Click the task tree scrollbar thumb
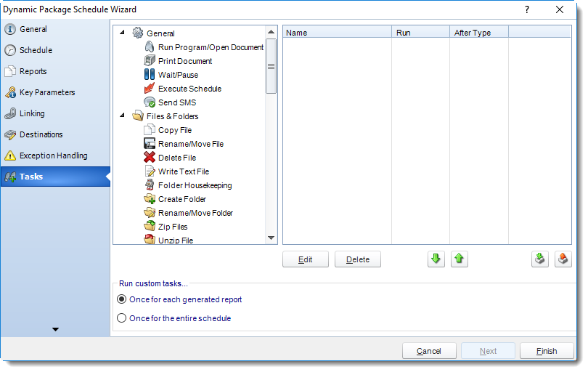The width and height of the screenshot is (588, 372). [271, 66]
